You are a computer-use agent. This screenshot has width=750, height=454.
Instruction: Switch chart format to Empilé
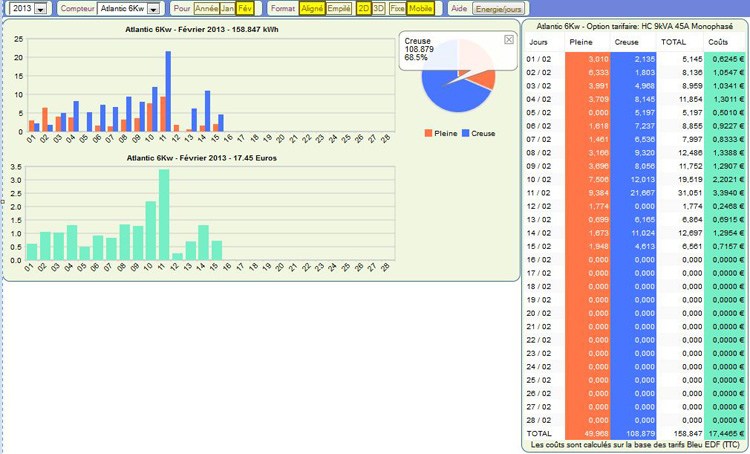tap(339, 8)
